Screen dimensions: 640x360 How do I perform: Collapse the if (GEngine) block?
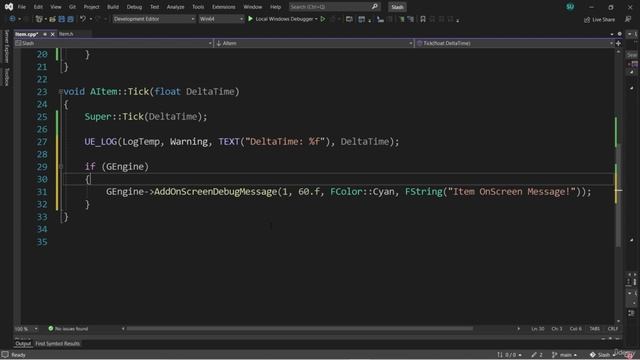point(60,167)
